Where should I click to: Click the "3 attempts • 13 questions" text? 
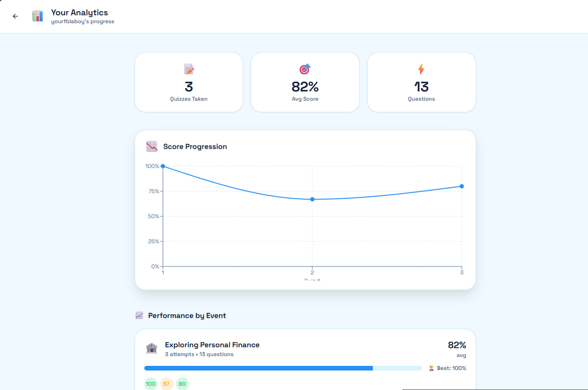199,355
